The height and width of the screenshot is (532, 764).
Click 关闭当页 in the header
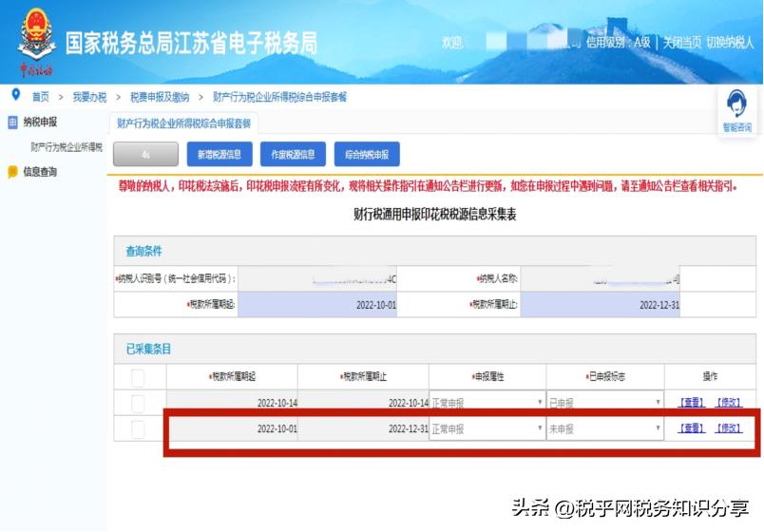[681, 43]
